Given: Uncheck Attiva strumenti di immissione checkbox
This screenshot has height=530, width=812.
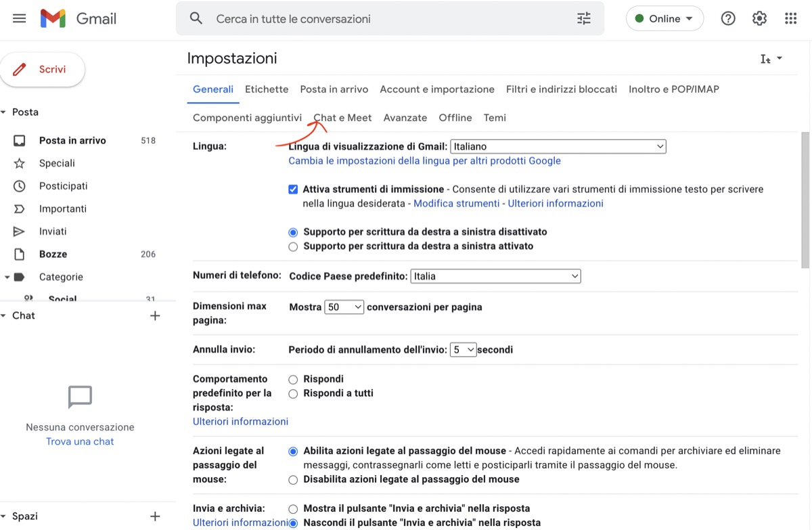Looking at the screenshot, I should 293,190.
